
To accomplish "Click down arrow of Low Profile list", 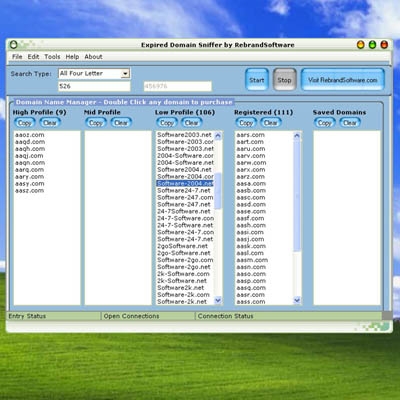I will click(218, 300).
